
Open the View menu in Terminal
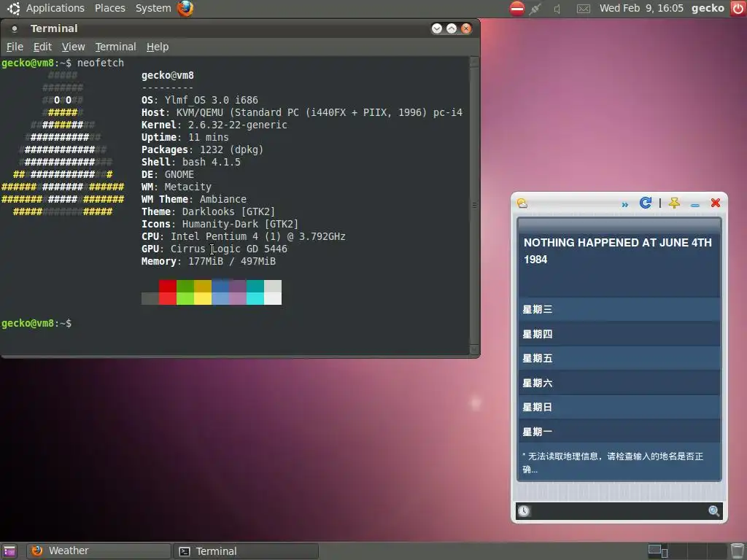click(74, 47)
